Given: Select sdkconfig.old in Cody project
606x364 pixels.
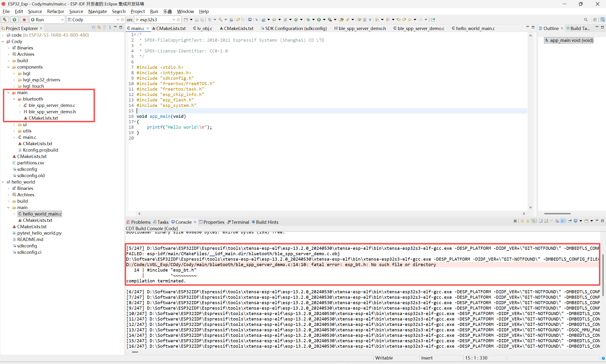Looking at the screenshot, I should tap(31, 175).
